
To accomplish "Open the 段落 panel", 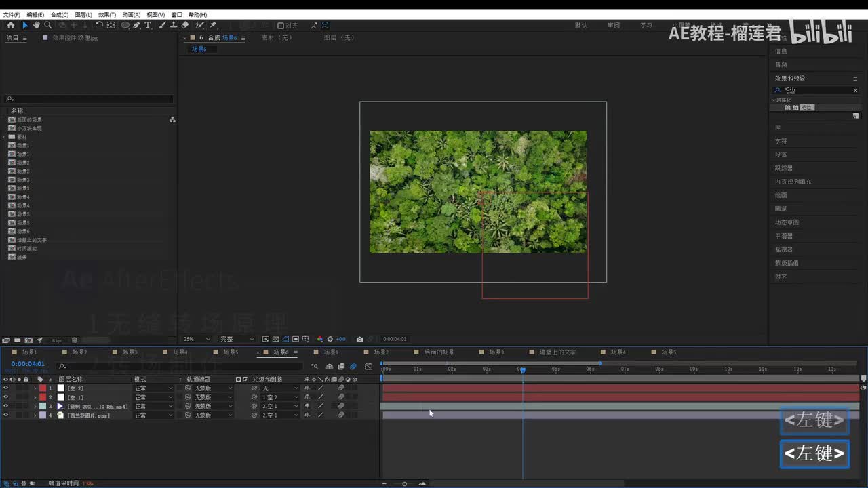I will pos(781,155).
